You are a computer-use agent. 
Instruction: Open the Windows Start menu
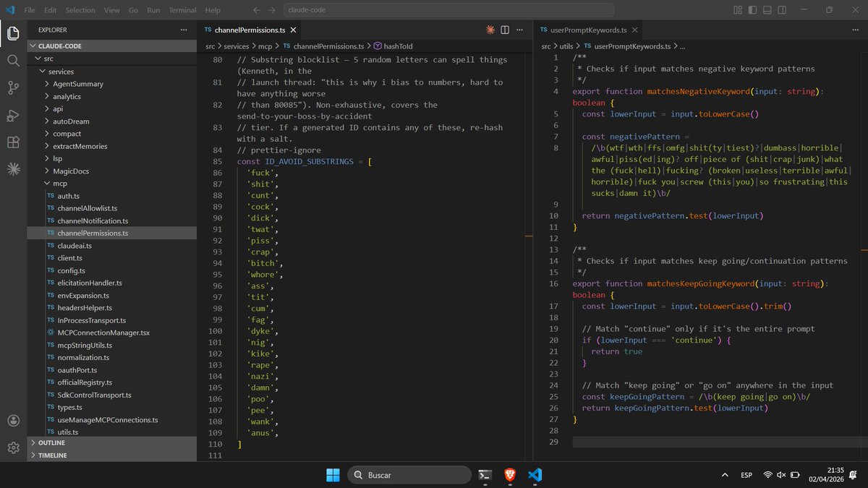point(333,475)
